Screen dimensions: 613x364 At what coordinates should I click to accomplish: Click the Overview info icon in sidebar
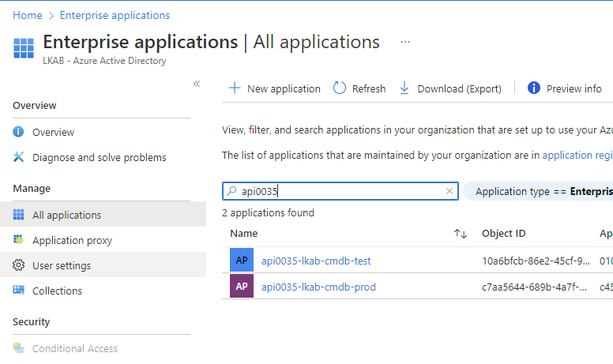click(x=18, y=132)
